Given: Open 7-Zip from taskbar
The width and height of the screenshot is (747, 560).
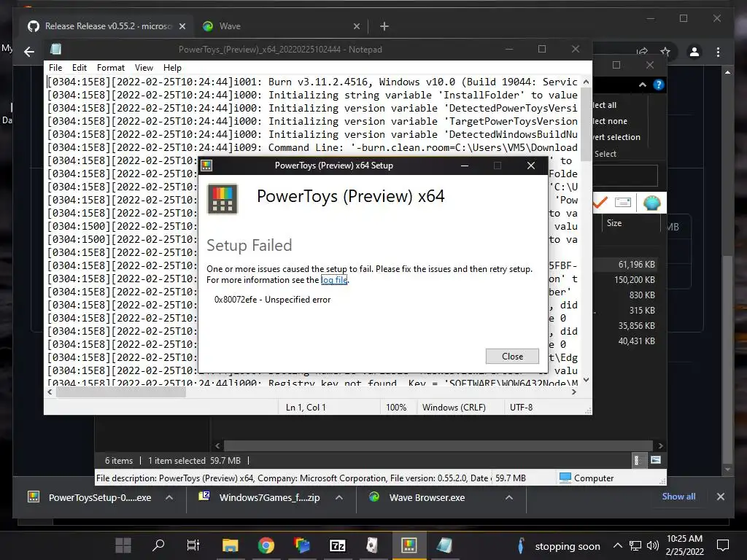Looking at the screenshot, I should tap(337, 545).
